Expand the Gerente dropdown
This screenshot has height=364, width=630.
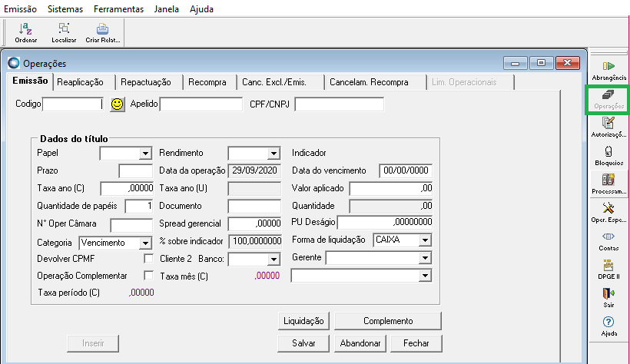point(425,258)
